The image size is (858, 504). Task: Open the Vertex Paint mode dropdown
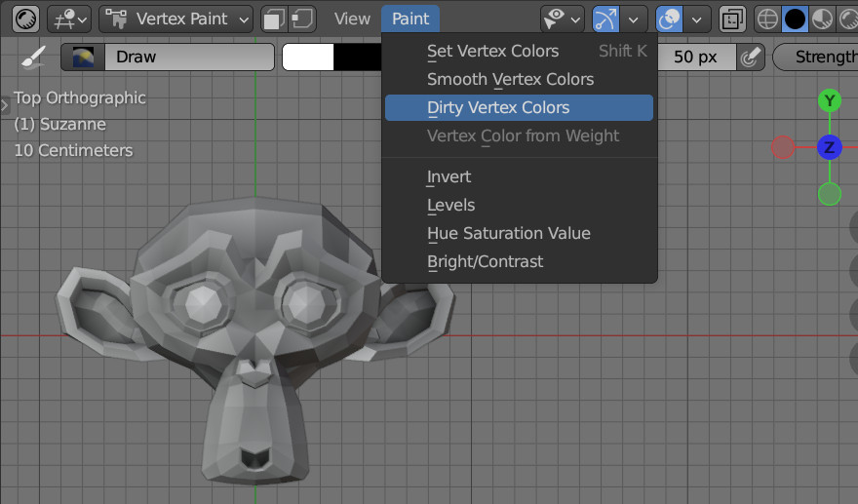pos(176,19)
